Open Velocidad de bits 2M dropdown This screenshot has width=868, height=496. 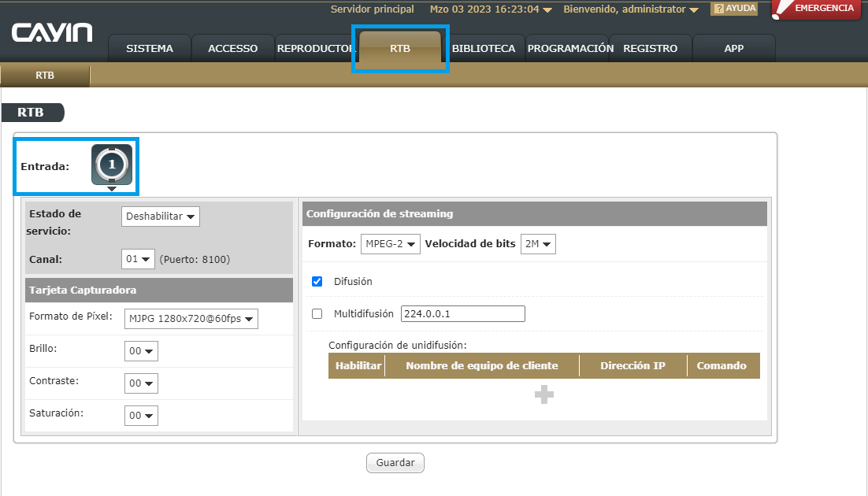pyautogui.click(x=538, y=244)
